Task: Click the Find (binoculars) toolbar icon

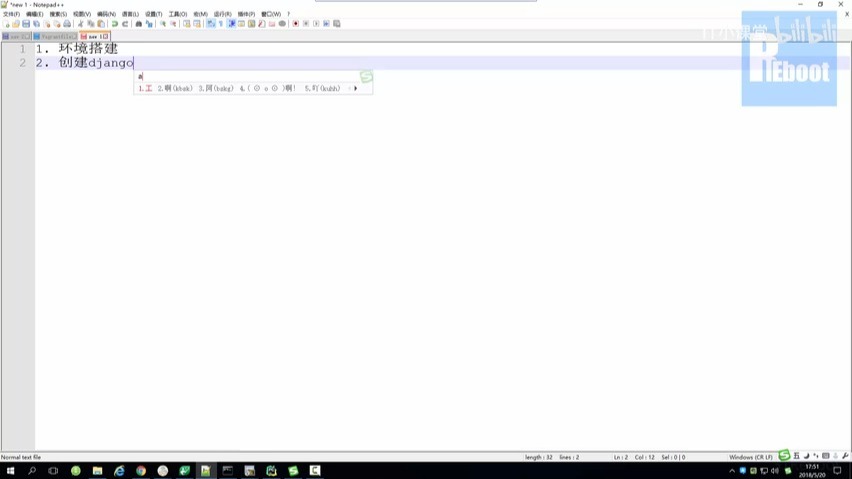Action: click(139, 23)
